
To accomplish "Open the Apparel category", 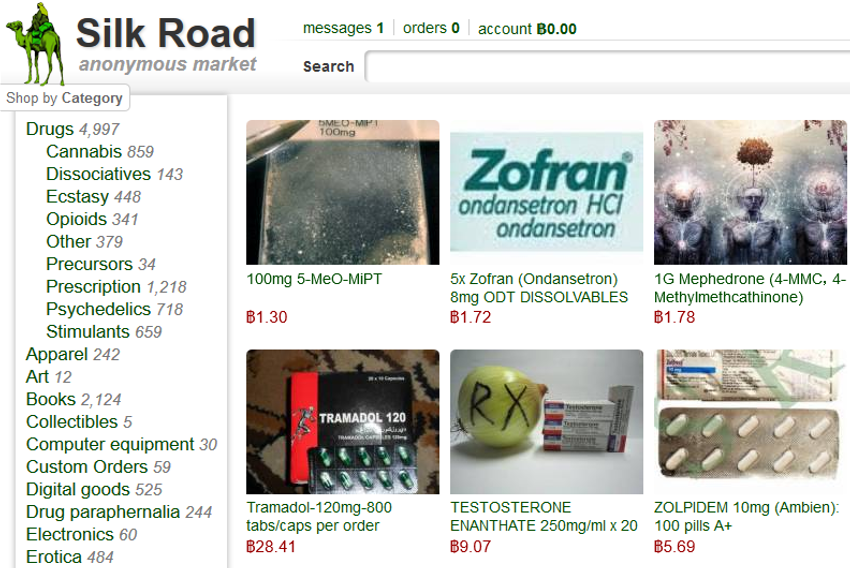I will tap(57, 354).
